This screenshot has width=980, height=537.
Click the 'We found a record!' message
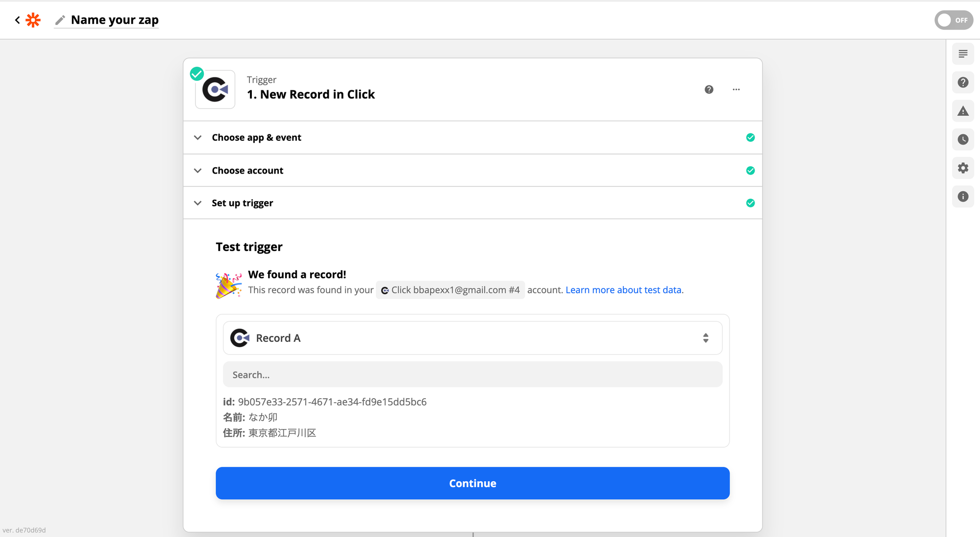[297, 275]
